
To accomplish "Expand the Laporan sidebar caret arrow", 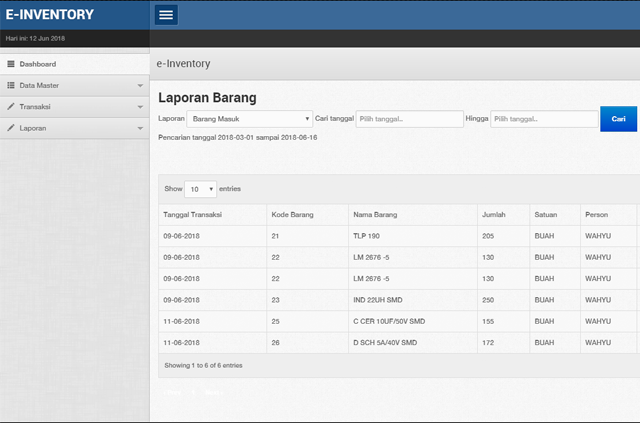I will [140, 129].
